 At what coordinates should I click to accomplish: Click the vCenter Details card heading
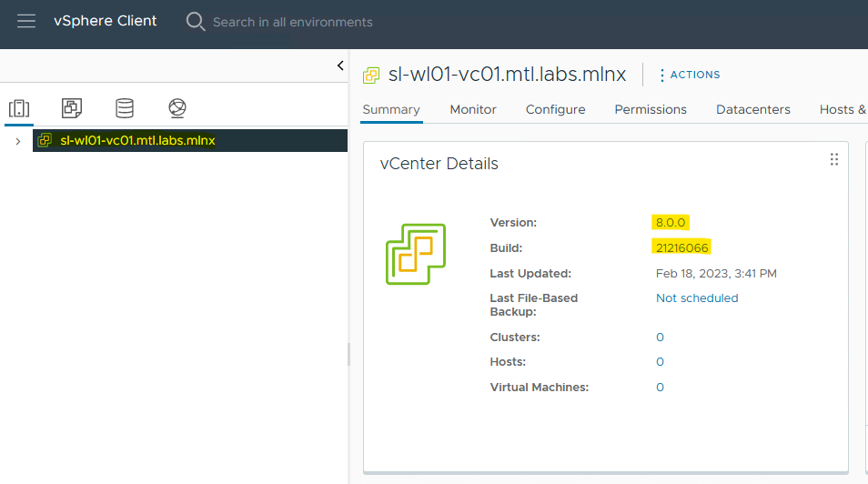point(439,164)
